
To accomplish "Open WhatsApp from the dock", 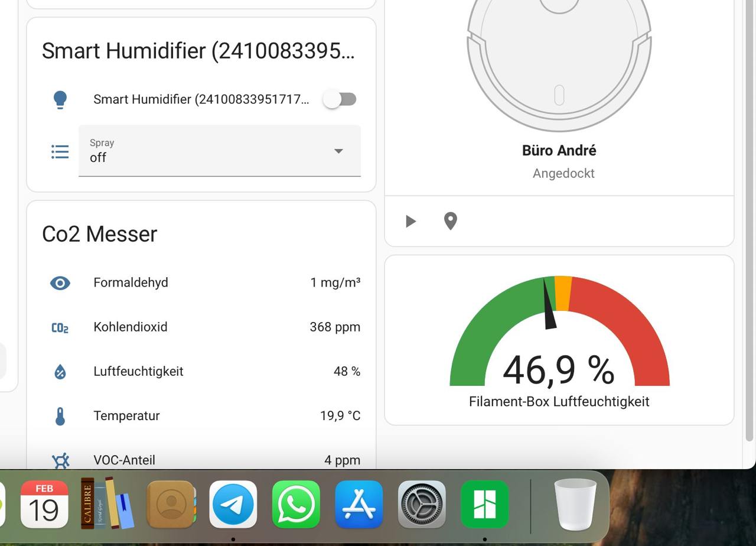I will [296, 505].
